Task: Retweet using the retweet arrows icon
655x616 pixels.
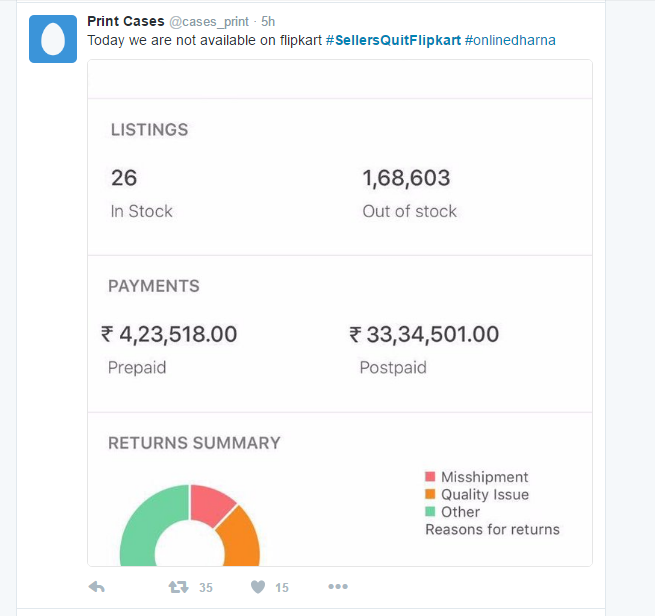Action: click(x=178, y=587)
